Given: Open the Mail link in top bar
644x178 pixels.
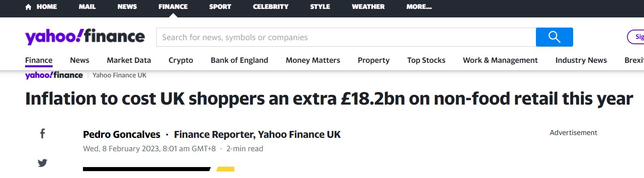Looking at the screenshot, I should tap(87, 7).
